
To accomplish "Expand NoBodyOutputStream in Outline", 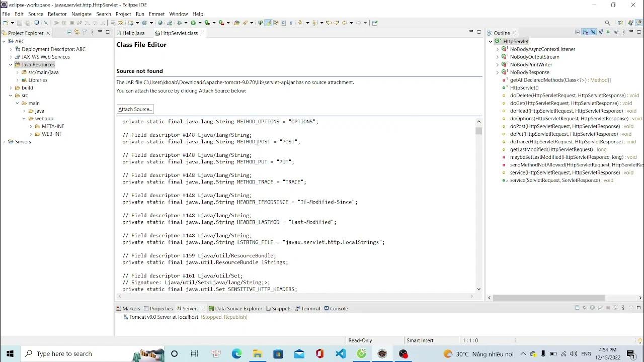I will [497, 57].
